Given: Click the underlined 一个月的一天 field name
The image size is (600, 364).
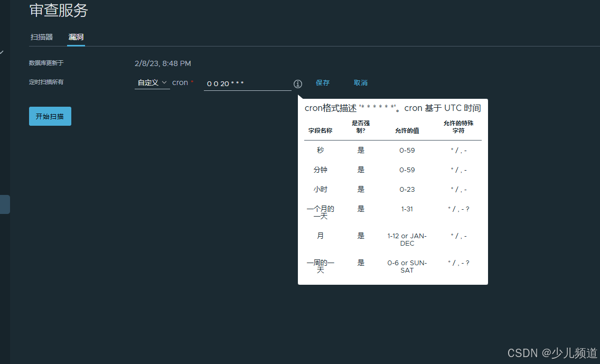Looking at the screenshot, I should point(320,212).
